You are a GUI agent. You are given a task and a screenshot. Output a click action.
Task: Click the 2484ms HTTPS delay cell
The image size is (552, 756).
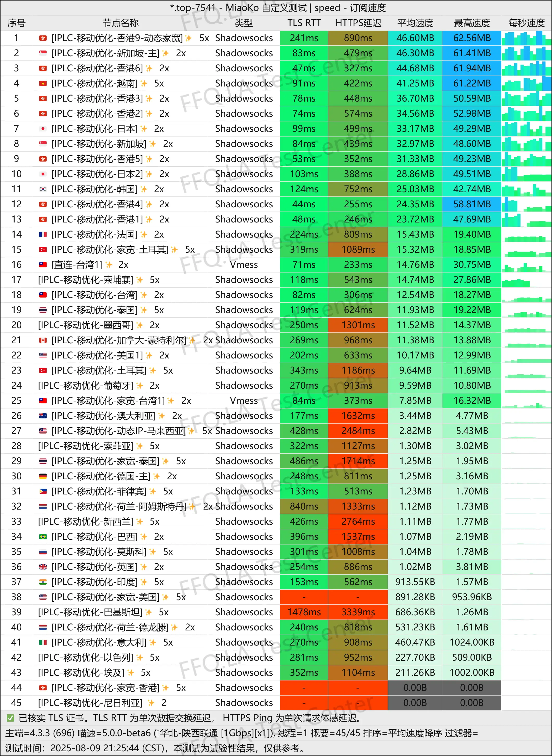pos(358,431)
